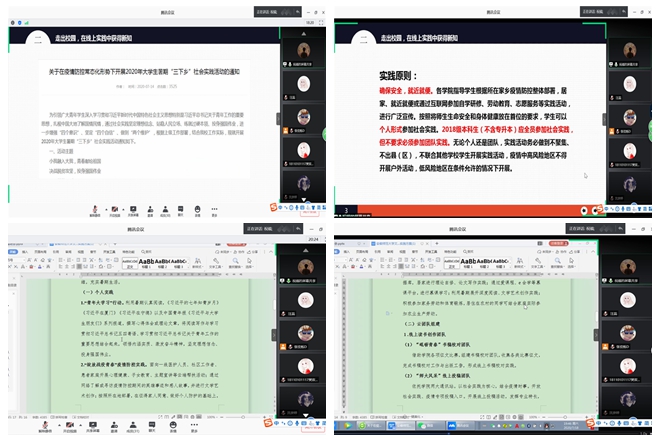Toggle camera video in top-left meeting toolbar
The width and height of the screenshot is (660, 440).
click(114, 209)
